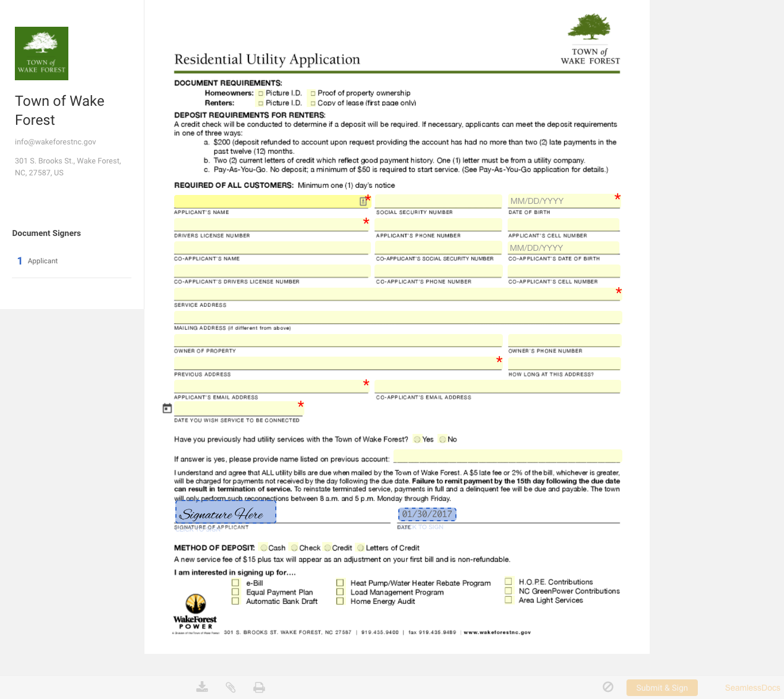Click the Submit & Sign button
Viewport: 784px width, 699px height.
coord(662,688)
